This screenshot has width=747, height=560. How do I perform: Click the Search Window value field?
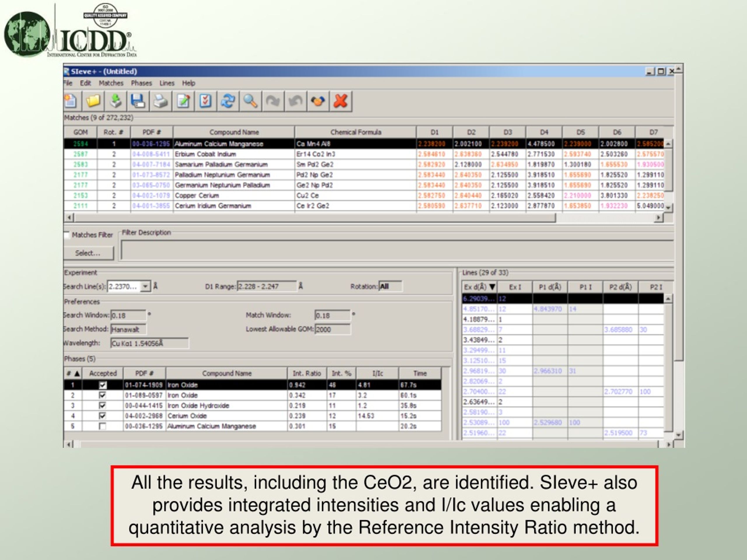pyautogui.click(x=128, y=316)
